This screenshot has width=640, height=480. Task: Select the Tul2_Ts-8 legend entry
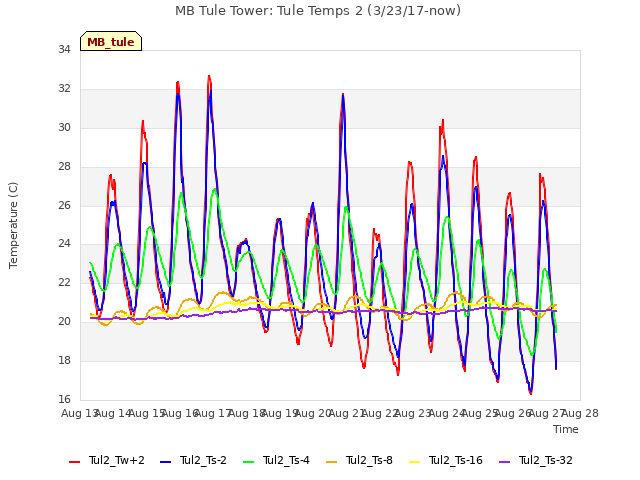(359, 460)
